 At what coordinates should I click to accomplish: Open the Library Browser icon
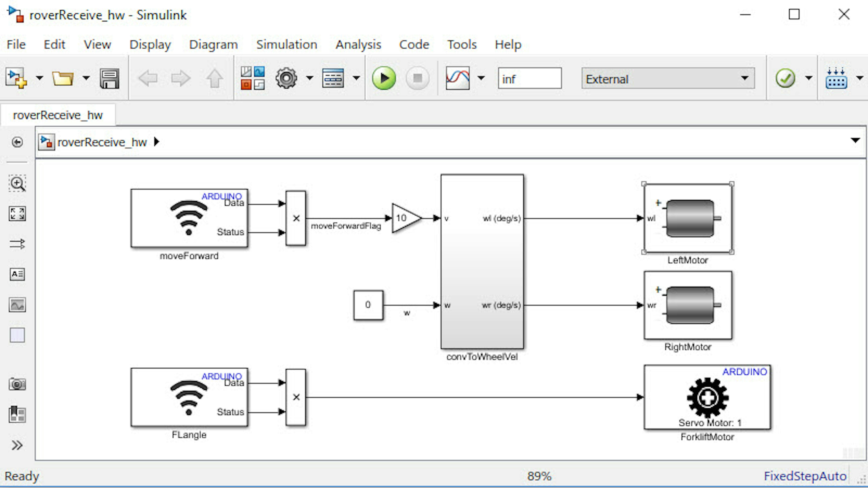click(x=253, y=78)
